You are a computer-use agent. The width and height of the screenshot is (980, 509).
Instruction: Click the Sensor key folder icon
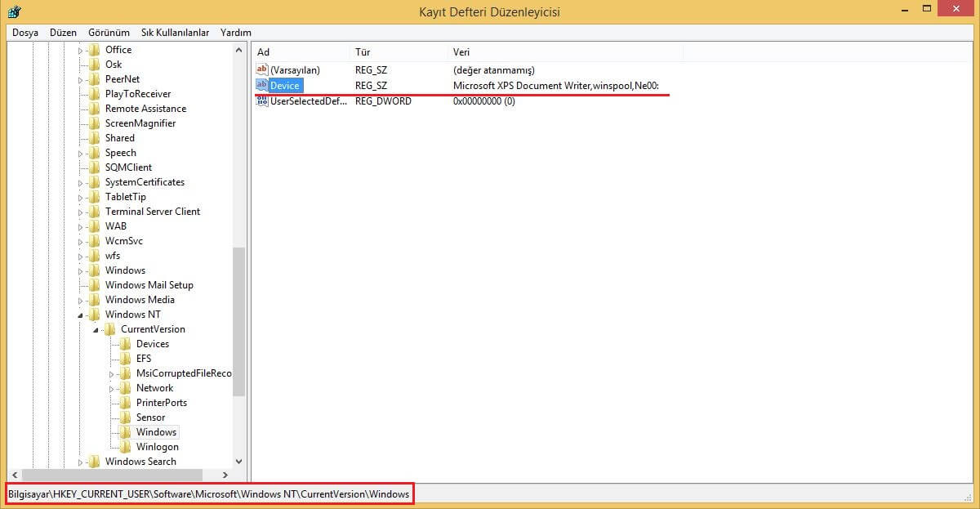pos(127,417)
